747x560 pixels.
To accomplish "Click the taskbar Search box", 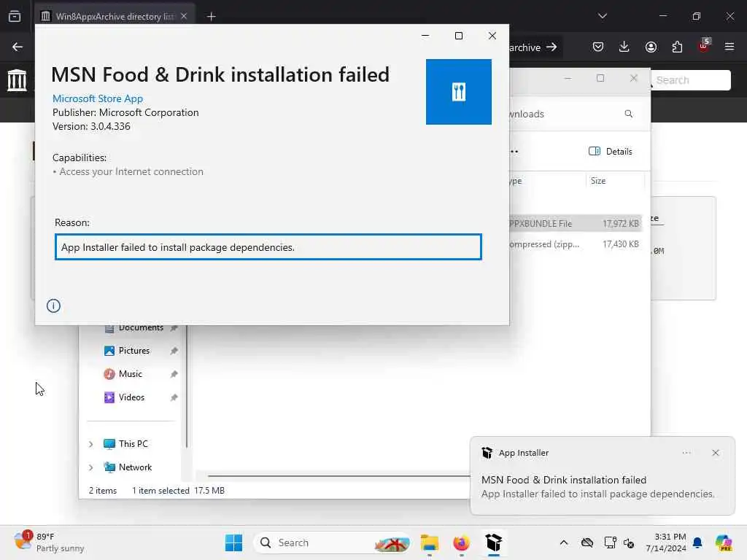I will 332,542.
